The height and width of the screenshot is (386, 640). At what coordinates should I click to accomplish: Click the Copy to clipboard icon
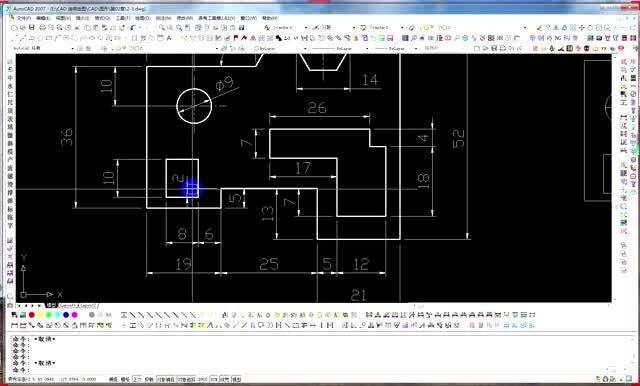87,28
